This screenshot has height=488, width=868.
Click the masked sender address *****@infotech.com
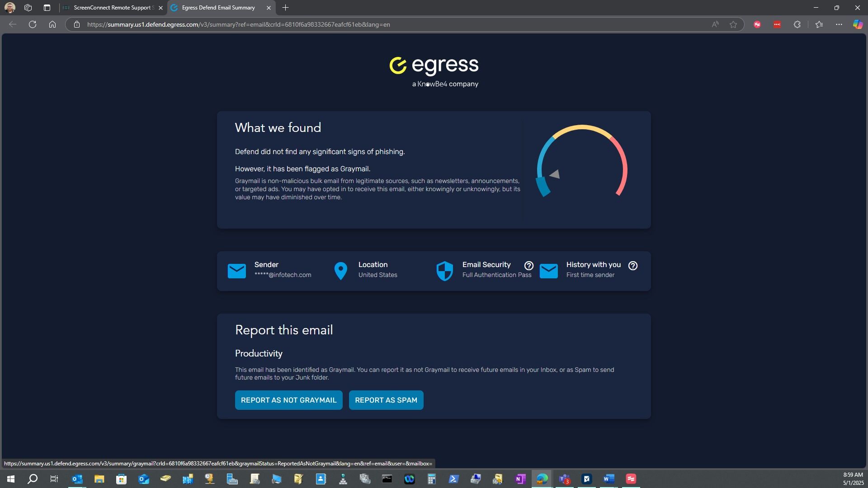pos(283,275)
